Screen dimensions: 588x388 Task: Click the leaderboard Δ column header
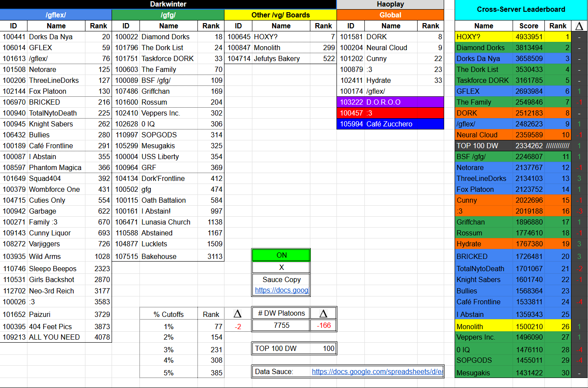point(579,26)
